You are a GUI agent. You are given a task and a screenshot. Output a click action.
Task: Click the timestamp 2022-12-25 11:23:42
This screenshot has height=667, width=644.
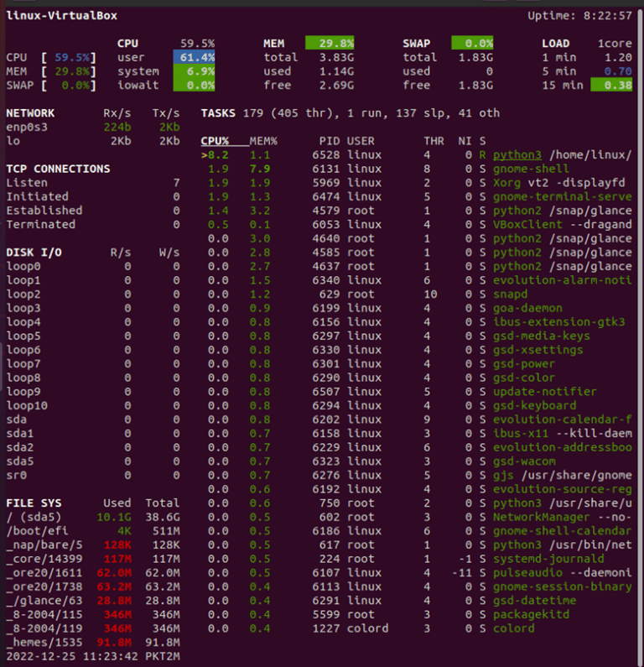click(x=72, y=656)
